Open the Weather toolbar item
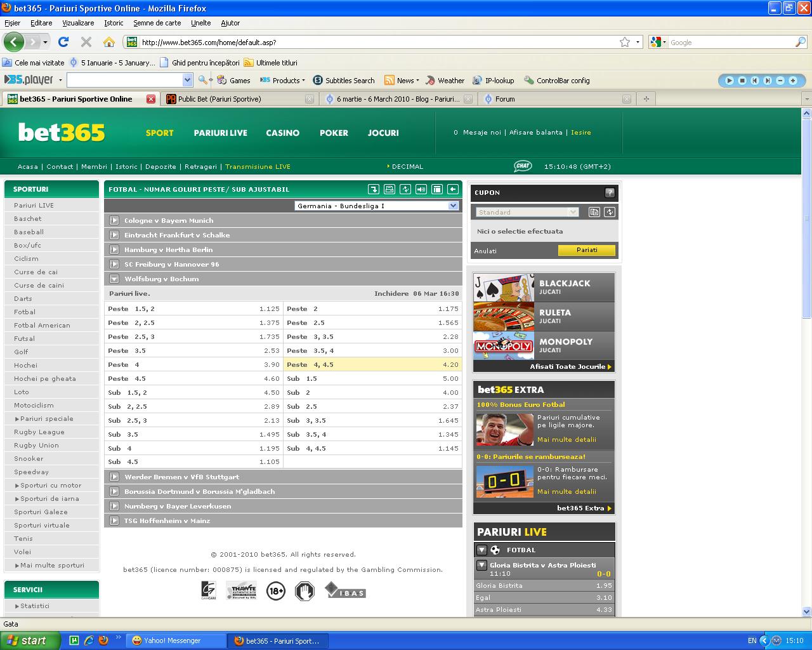Screen dimensions: 812x650 445,81
